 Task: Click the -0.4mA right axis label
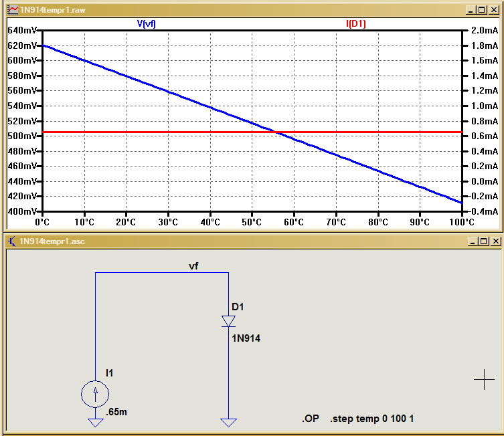(x=482, y=211)
